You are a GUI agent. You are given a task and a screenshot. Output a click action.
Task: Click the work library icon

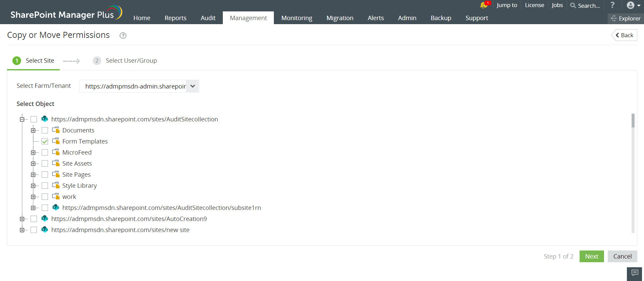[56, 196]
